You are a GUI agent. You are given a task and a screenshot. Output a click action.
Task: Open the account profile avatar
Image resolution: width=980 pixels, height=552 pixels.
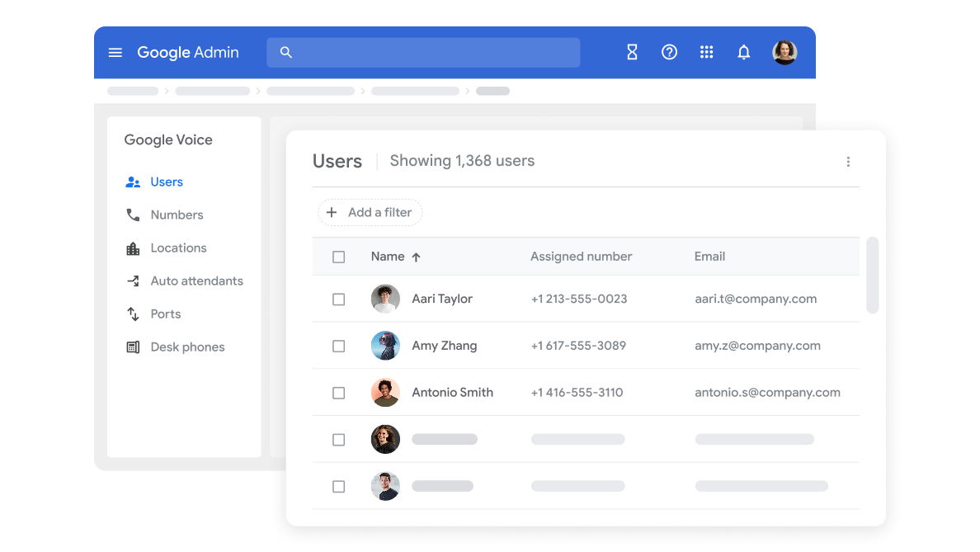(784, 53)
